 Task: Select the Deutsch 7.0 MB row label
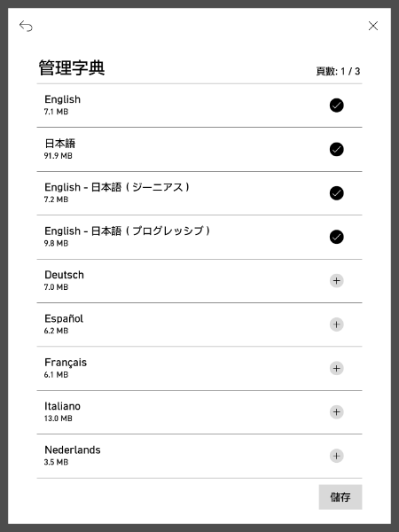click(64, 280)
